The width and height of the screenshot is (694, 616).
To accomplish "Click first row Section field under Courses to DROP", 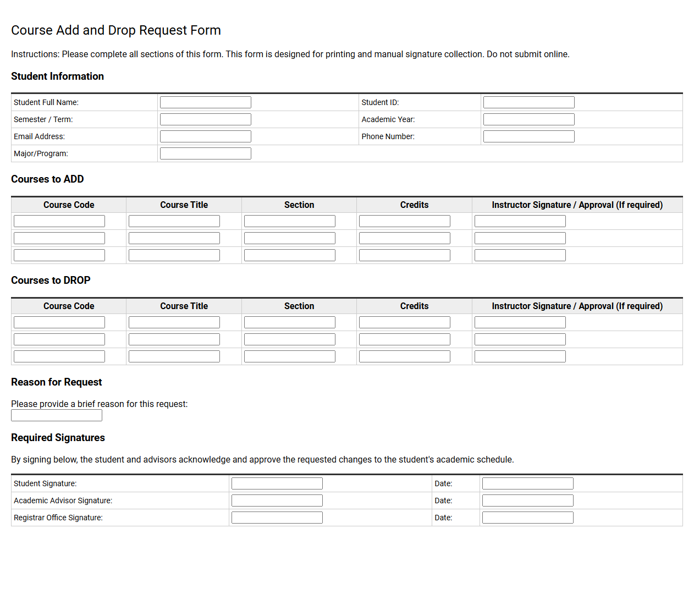I will click(x=290, y=322).
